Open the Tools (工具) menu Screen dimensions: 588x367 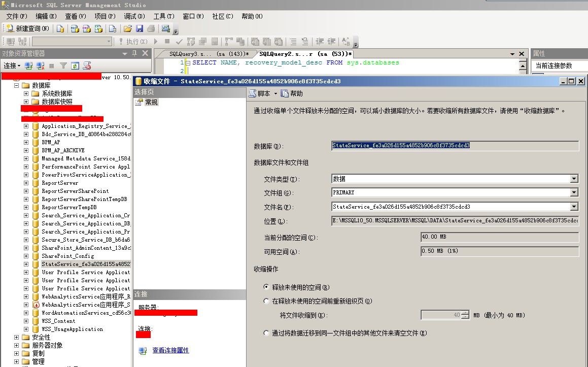(x=164, y=16)
